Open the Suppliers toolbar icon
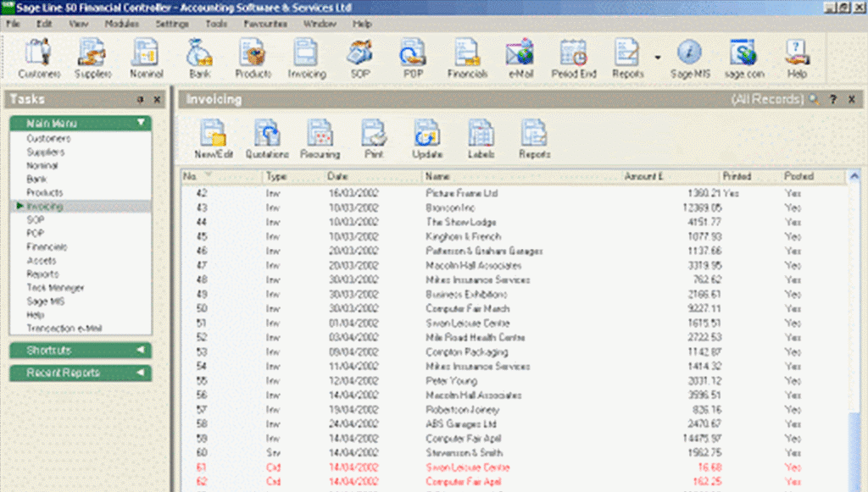Image resolution: width=868 pixels, height=492 pixels. (92, 58)
